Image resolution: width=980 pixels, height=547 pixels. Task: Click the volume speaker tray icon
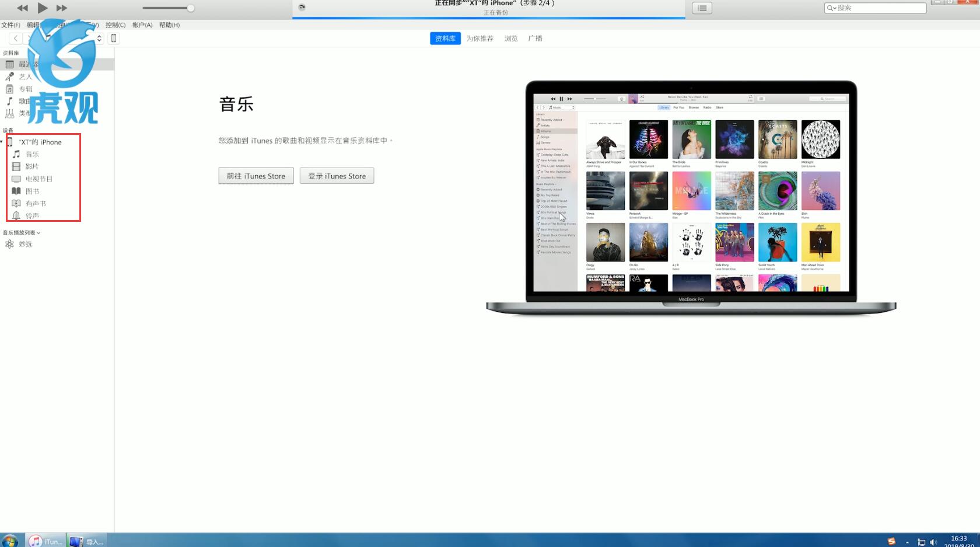click(933, 542)
